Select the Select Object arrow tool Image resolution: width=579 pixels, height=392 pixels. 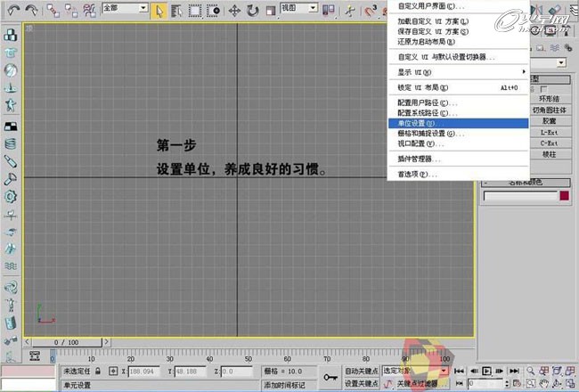159,11
